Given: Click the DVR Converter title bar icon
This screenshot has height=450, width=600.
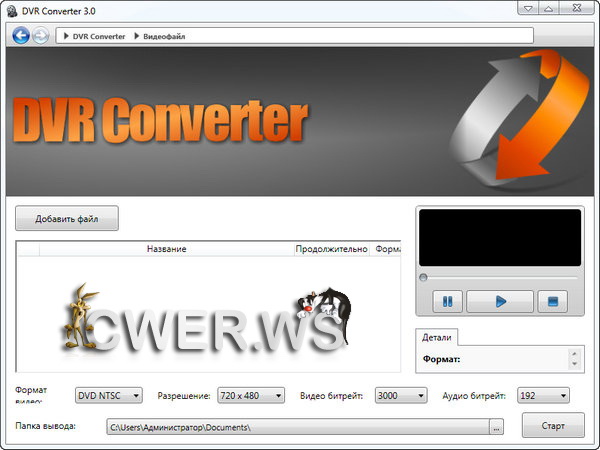Looking at the screenshot, I should tap(12, 9).
